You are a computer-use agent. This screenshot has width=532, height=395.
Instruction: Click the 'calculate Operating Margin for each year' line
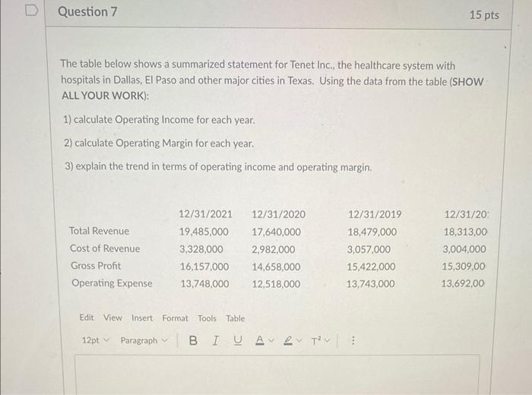[159, 143]
